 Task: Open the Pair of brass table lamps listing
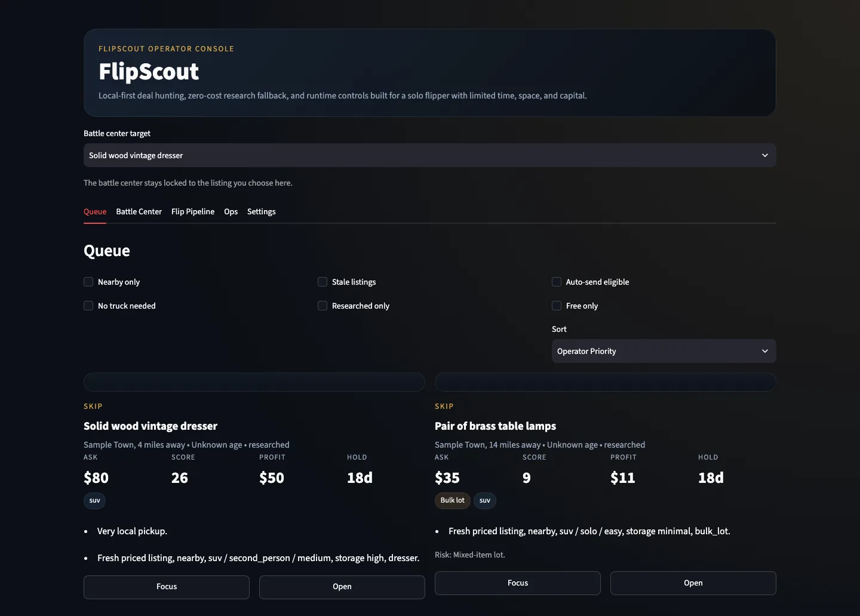tap(693, 583)
